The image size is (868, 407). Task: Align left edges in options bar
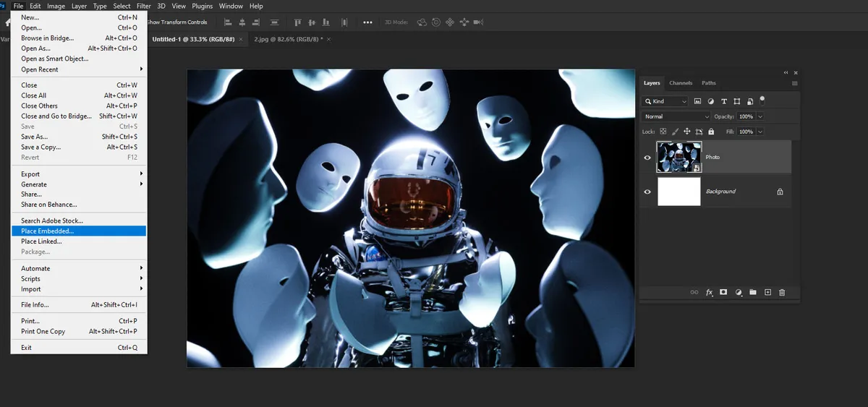point(228,22)
